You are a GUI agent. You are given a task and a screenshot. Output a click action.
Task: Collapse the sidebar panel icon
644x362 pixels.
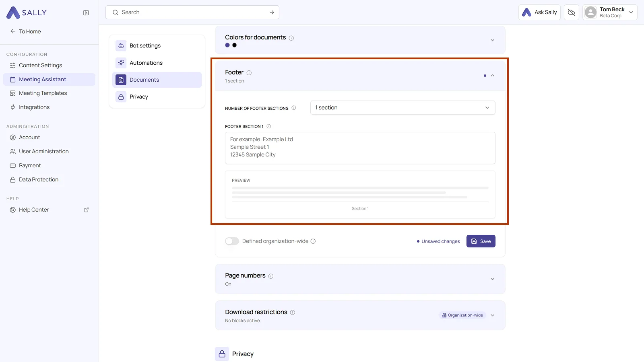point(86,13)
